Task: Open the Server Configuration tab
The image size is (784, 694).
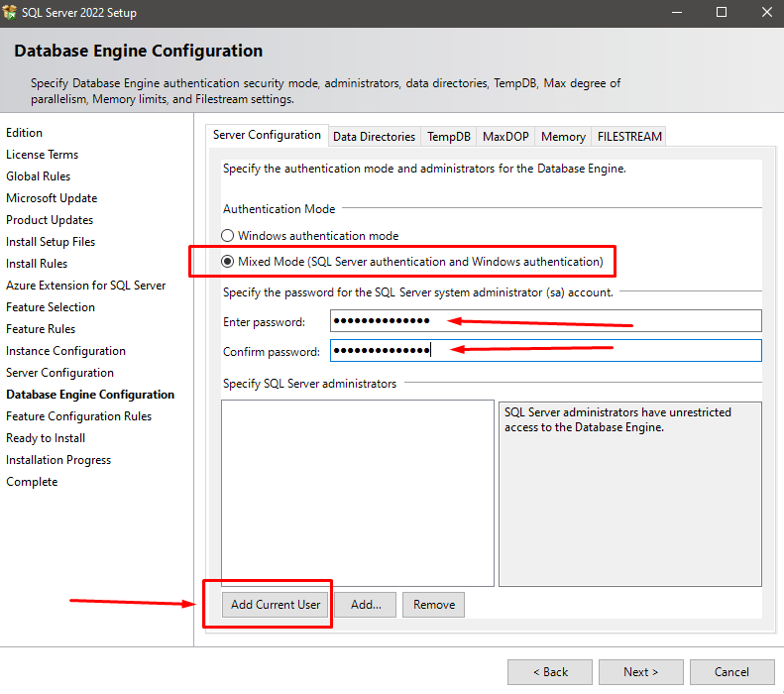Action: click(267, 135)
